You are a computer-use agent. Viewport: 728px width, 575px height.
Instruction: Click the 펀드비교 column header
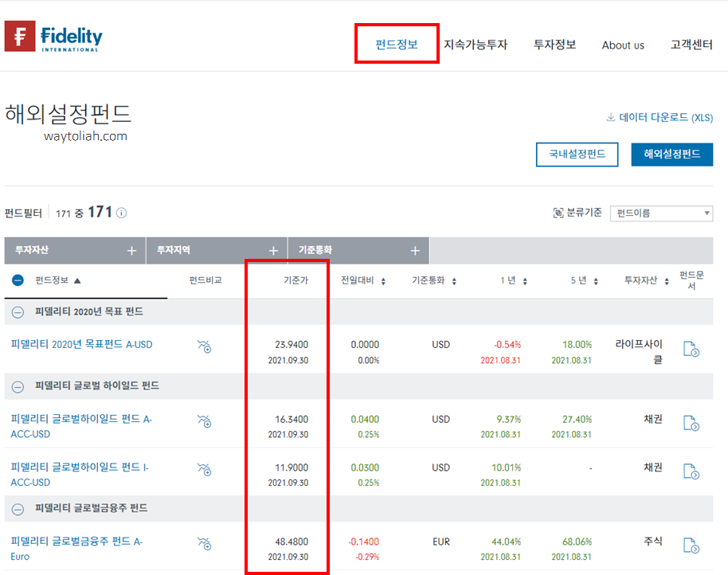tap(205, 280)
